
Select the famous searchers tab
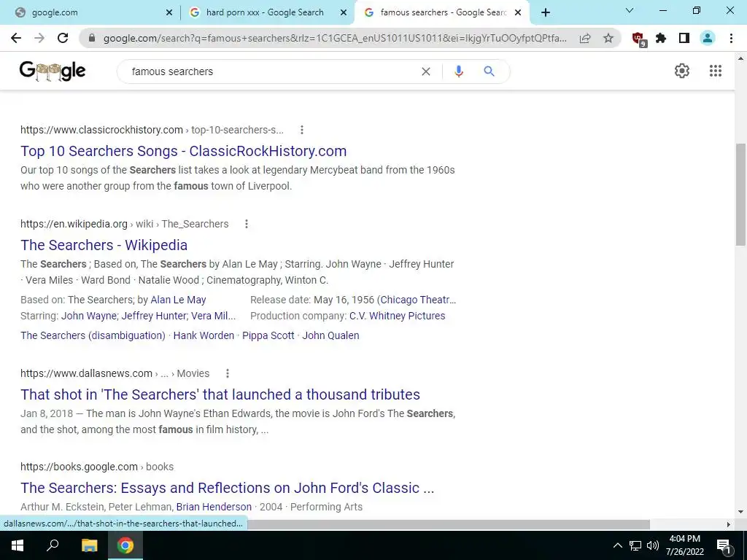pyautogui.click(x=441, y=12)
